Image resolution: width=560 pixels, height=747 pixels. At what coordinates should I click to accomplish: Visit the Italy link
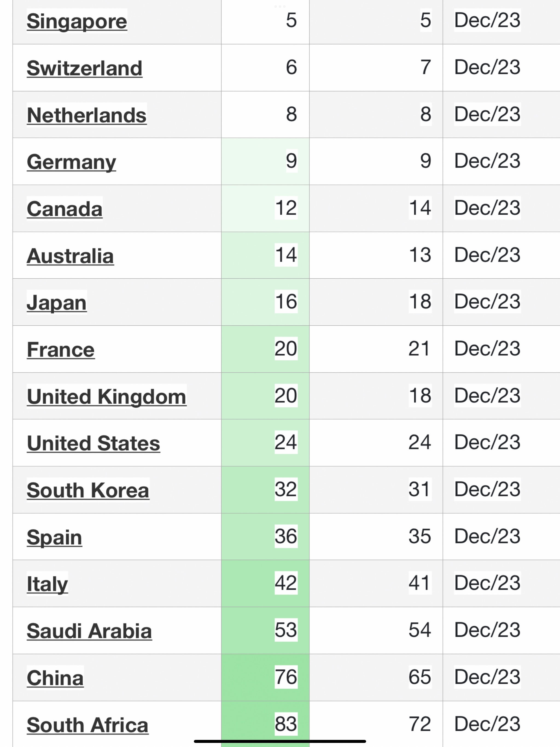[x=47, y=584]
